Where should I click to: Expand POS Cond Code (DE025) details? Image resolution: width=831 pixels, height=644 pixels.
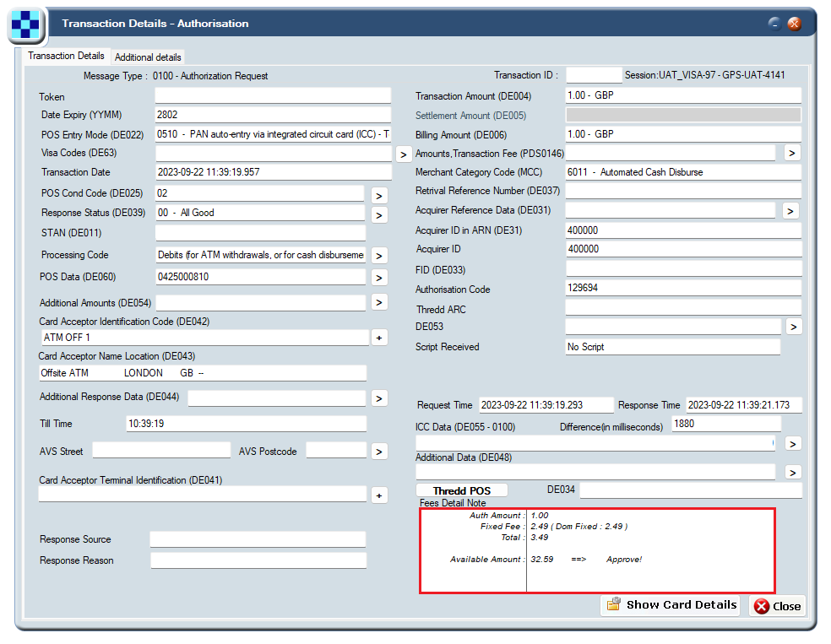(x=379, y=196)
